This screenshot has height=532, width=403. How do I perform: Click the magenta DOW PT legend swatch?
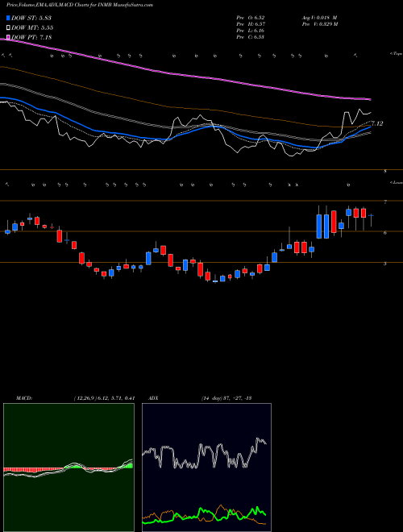(x=8, y=37)
